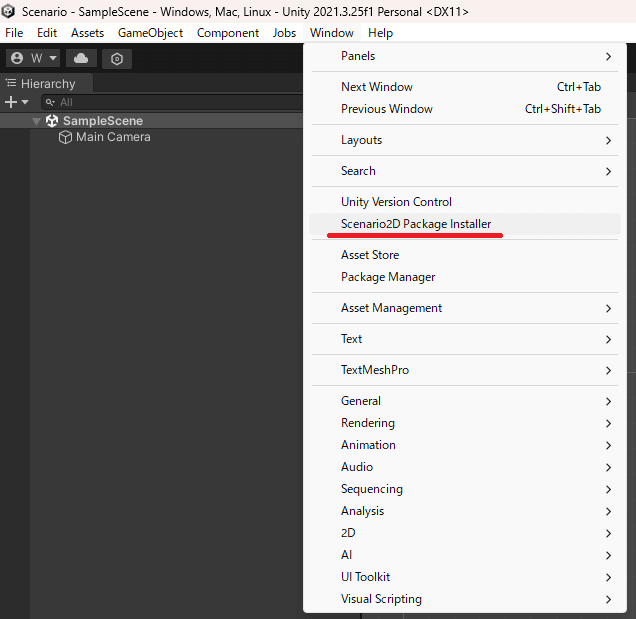Expand the AI submenu
The image size is (636, 619).
pyautogui.click(x=465, y=555)
